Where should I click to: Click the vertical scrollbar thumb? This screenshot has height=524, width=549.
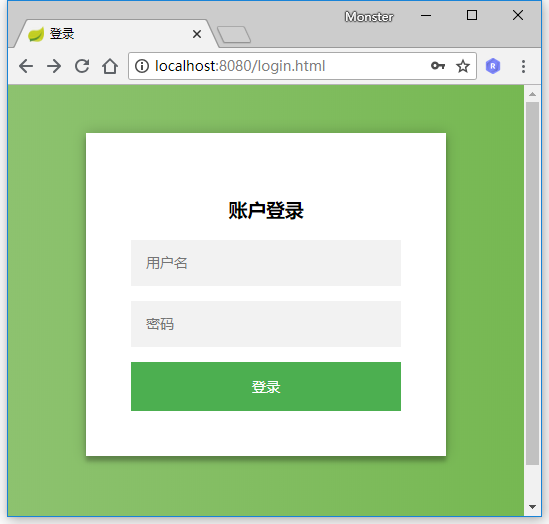(x=533, y=284)
